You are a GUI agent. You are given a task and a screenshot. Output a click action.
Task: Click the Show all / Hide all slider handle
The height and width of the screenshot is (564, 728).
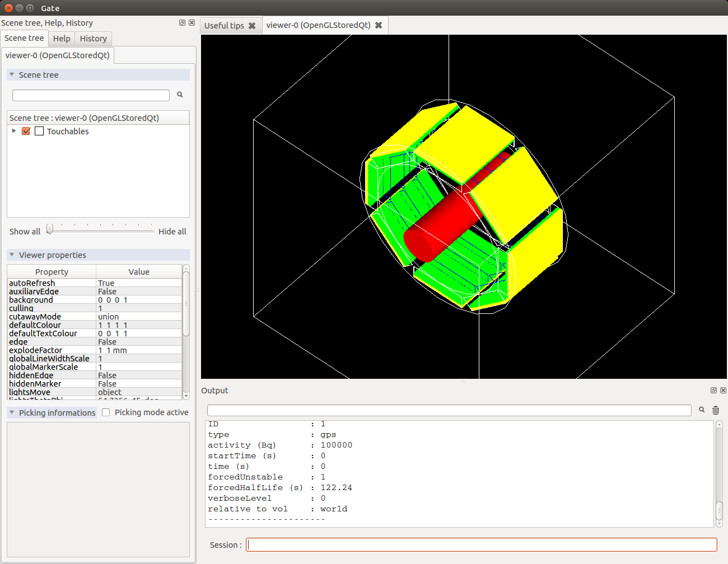coord(50,229)
